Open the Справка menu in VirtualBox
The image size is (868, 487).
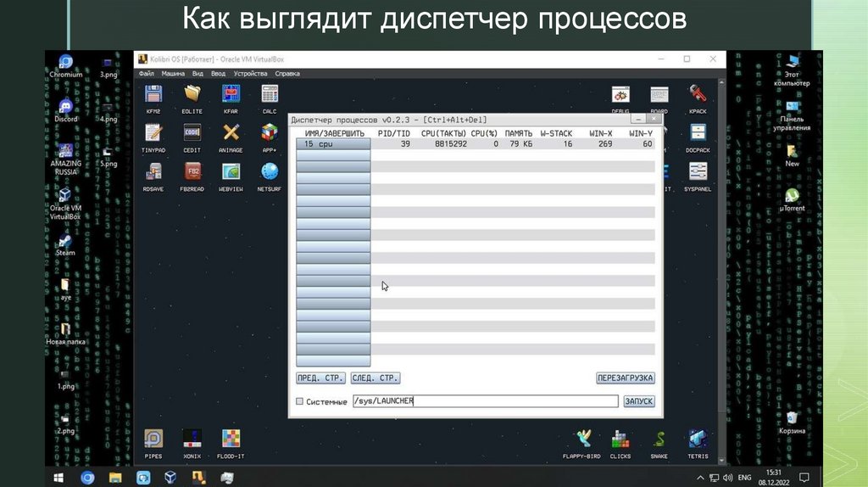pos(287,73)
